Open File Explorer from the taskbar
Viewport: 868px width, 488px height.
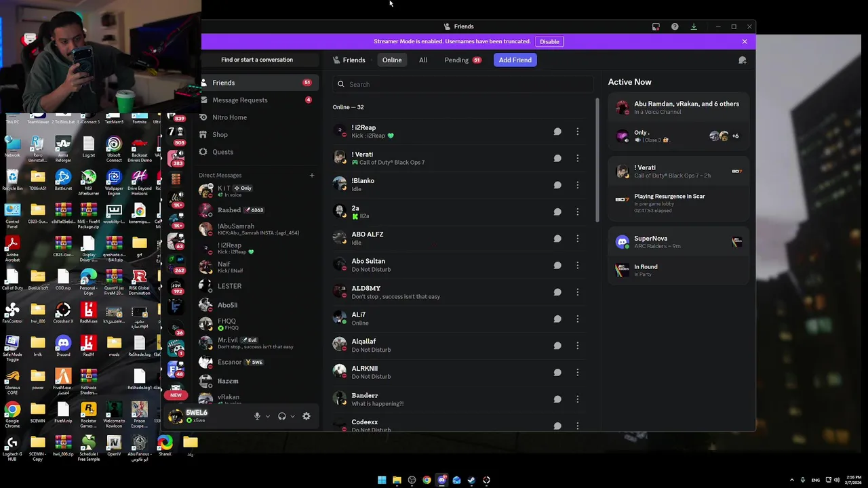[397, 480]
